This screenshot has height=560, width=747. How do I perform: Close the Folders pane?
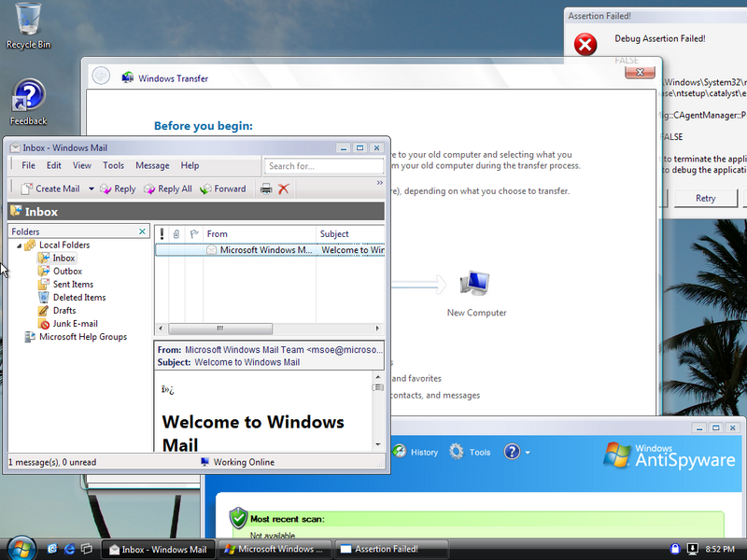[142, 231]
